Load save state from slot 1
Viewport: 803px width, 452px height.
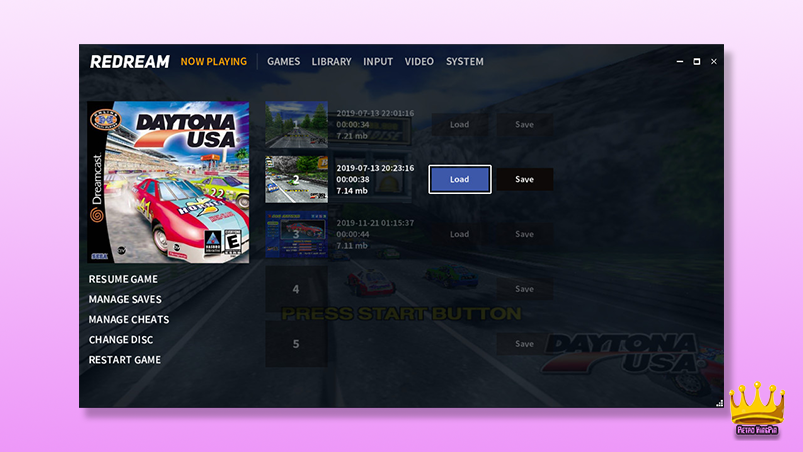click(x=459, y=124)
